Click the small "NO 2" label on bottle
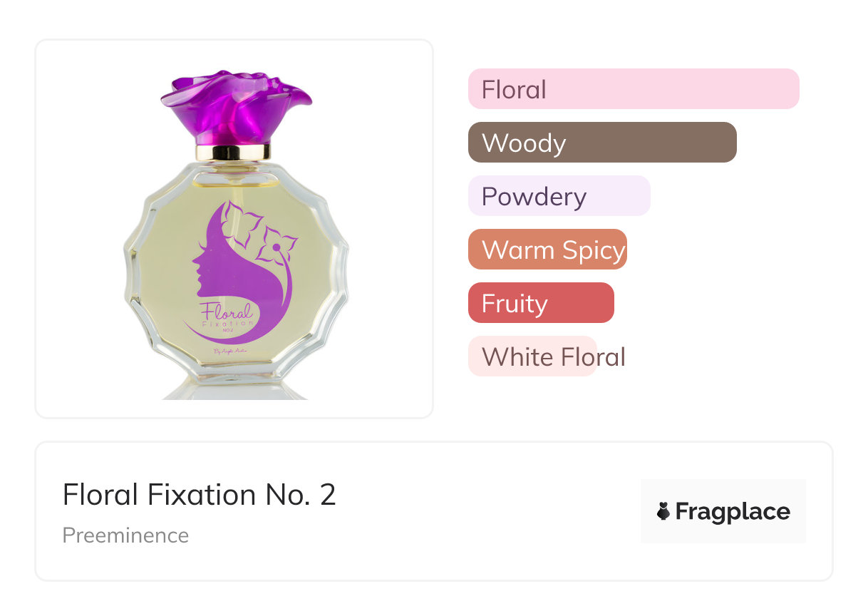The width and height of the screenshot is (868, 616). 228,332
